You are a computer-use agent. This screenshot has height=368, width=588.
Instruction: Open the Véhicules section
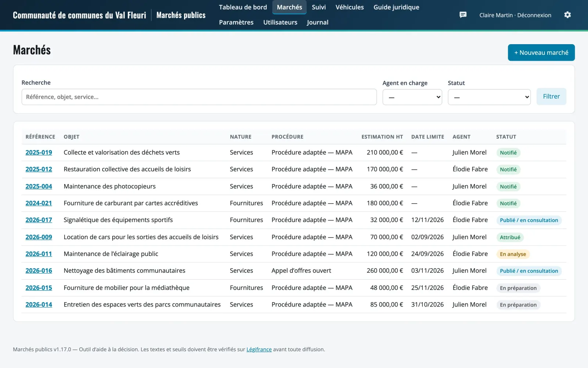pos(349,7)
